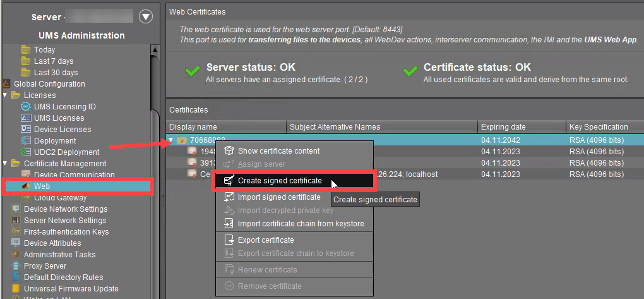Click the UMS Licensing ID icon
Viewport: 644px width, 299px height.
pos(27,107)
